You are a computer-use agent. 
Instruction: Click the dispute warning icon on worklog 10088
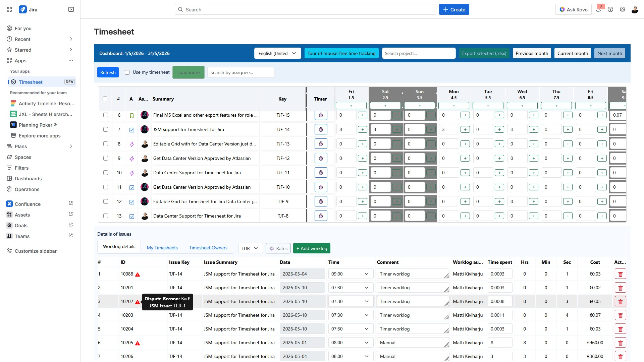click(138, 275)
